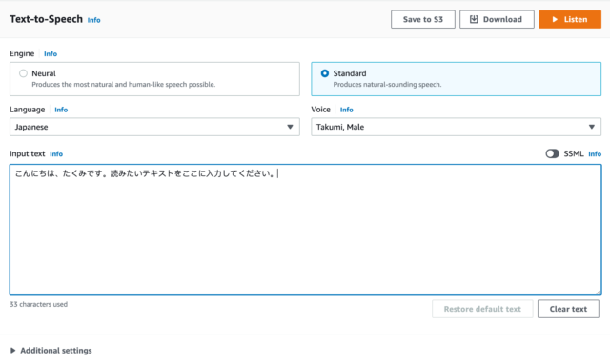The height and width of the screenshot is (364, 610).
Task: Select the Standard engine radio button
Action: coord(324,73)
